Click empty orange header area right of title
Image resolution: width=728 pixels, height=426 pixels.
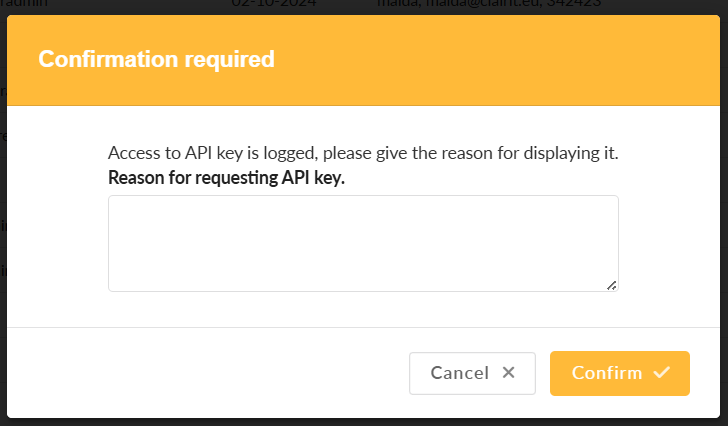(x=500, y=59)
